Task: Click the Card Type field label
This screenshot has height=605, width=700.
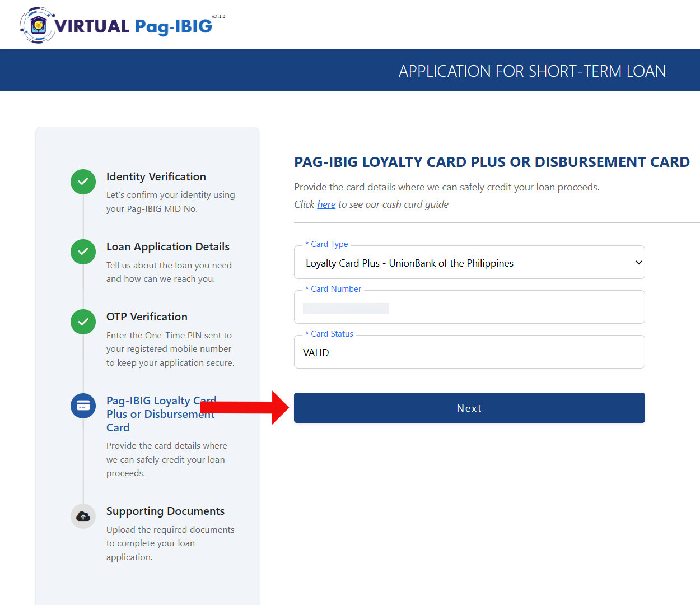Action: tap(326, 244)
